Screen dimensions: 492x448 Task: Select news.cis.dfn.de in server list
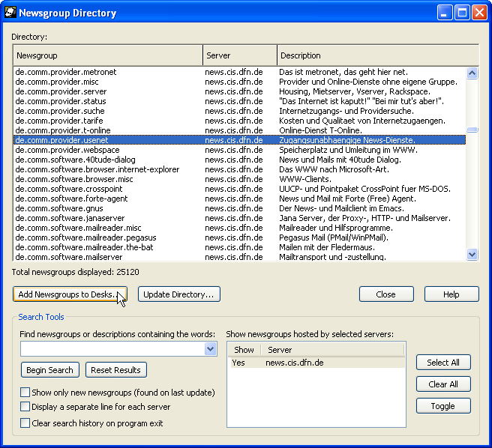coord(295,363)
